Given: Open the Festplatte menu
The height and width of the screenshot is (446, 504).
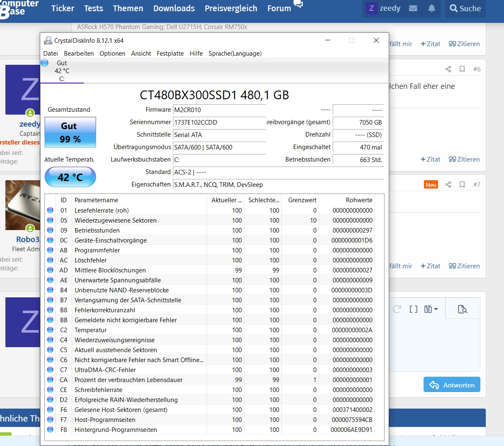Looking at the screenshot, I should 170,54.
